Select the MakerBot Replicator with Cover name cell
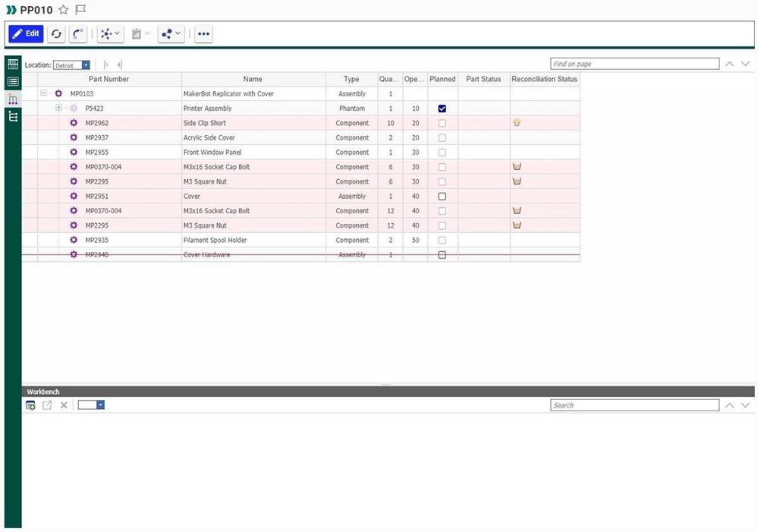 (x=253, y=94)
